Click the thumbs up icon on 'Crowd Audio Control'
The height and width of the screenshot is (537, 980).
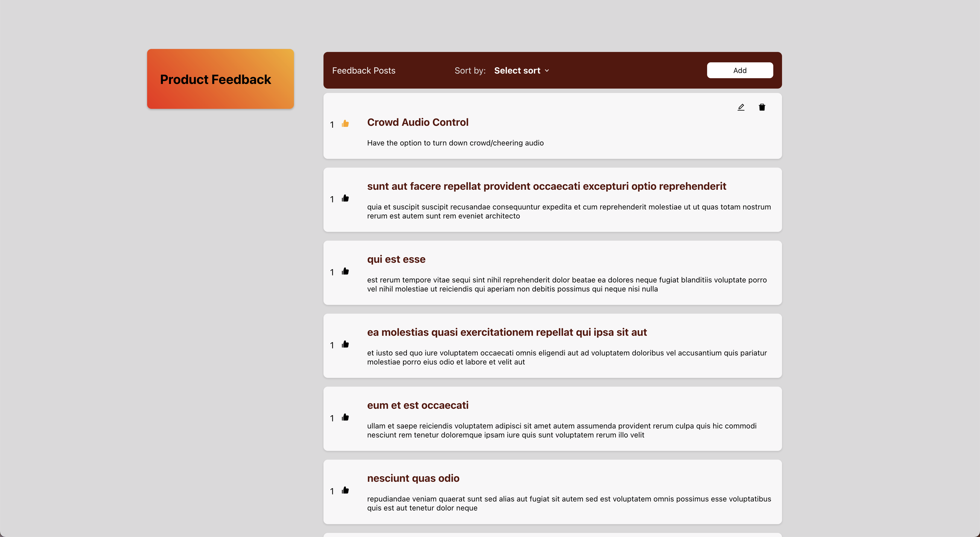(345, 124)
